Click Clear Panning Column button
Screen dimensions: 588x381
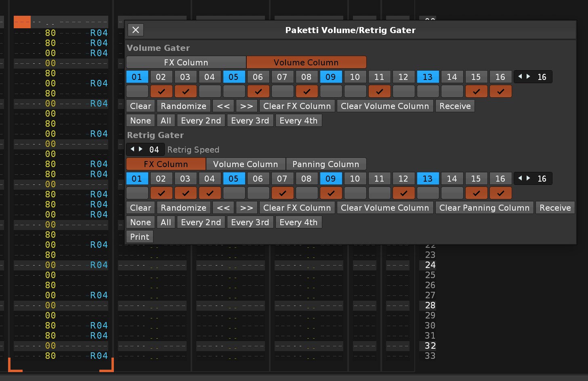(x=484, y=208)
